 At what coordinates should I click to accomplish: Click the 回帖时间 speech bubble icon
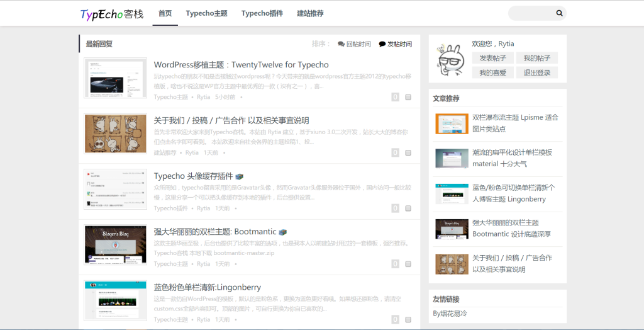[341, 44]
